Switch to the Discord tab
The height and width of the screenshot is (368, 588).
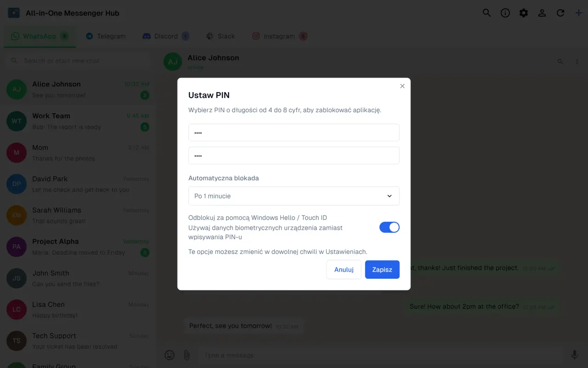click(165, 36)
